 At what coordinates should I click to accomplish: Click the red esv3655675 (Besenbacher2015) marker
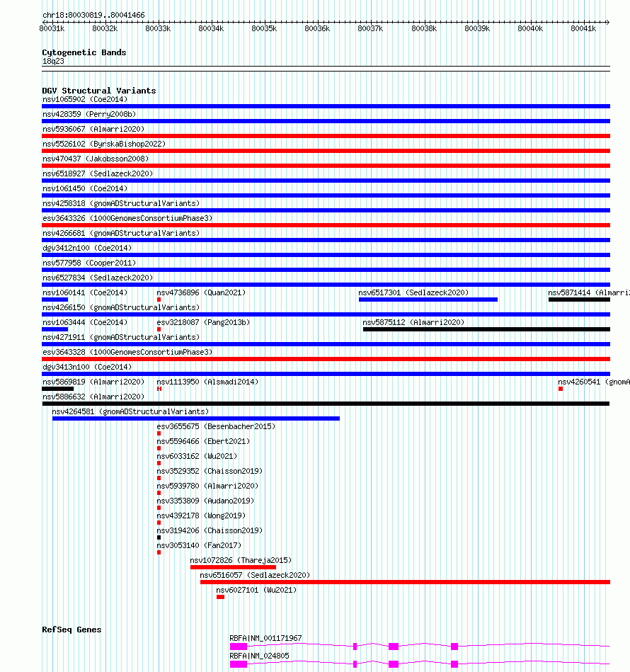pos(159,433)
